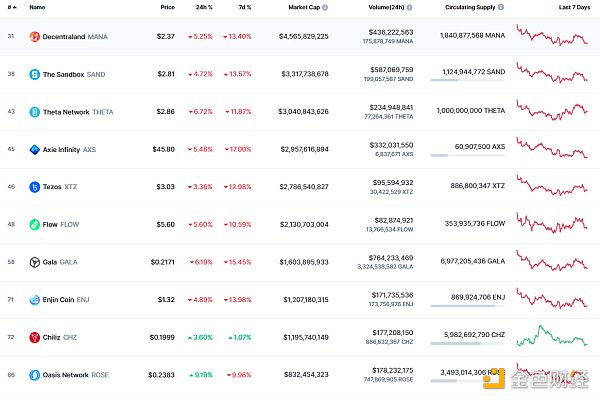Click the Axie Infinity logo icon
The image size is (600, 400).
pyautogui.click(x=34, y=150)
